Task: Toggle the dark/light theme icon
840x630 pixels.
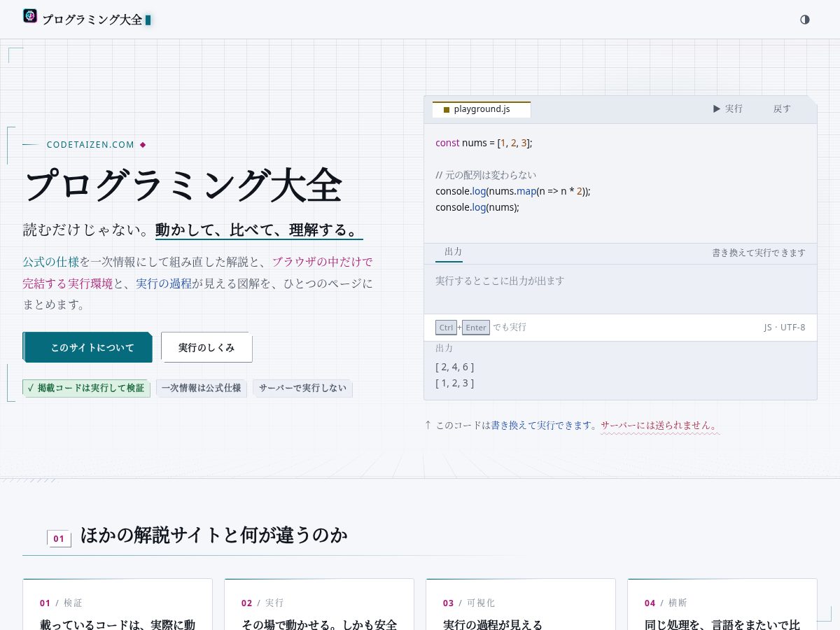Action: point(805,20)
